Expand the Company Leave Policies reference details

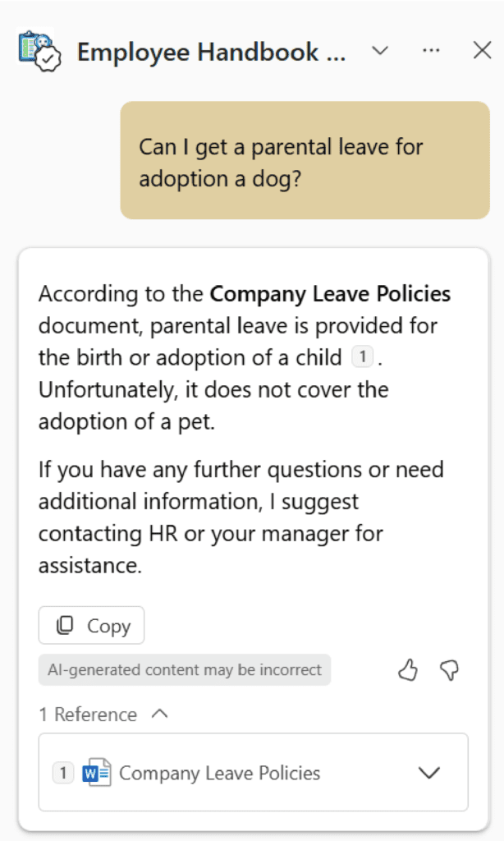point(429,772)
